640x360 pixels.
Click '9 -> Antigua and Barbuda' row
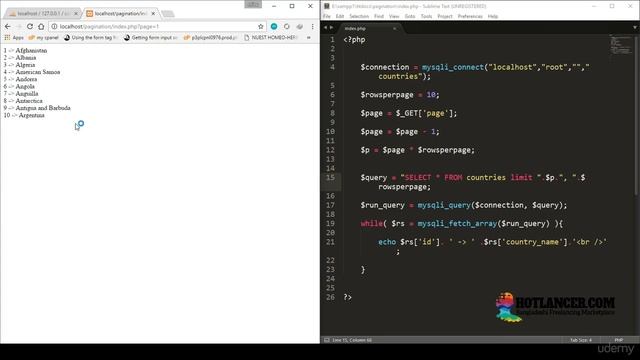pyautogui.click(x=37, y=108)
